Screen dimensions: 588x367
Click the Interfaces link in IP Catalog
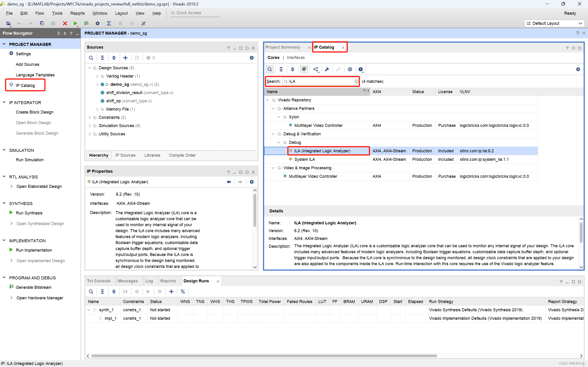(295, 58)
